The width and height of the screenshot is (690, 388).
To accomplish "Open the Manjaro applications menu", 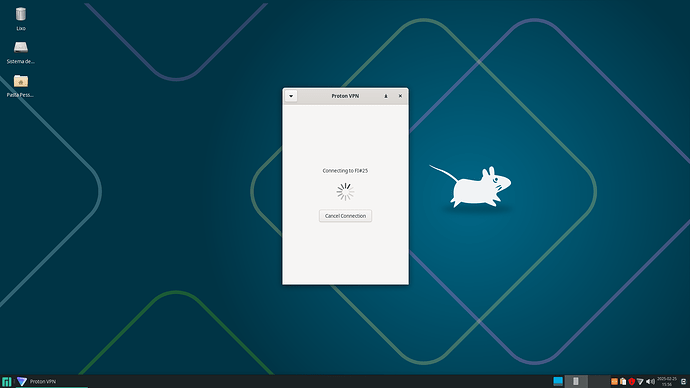I will click(6, 381).
